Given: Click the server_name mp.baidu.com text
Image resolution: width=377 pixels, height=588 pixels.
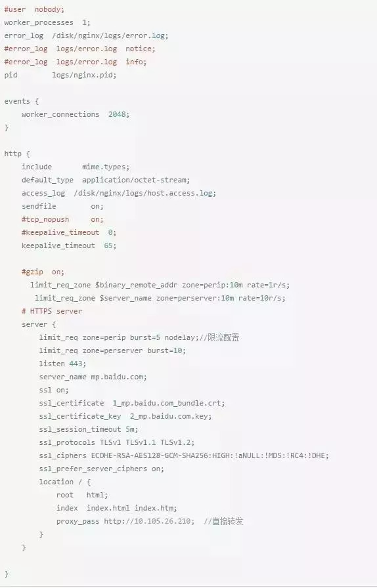Looking at the screenshot, I should point(93,377).
